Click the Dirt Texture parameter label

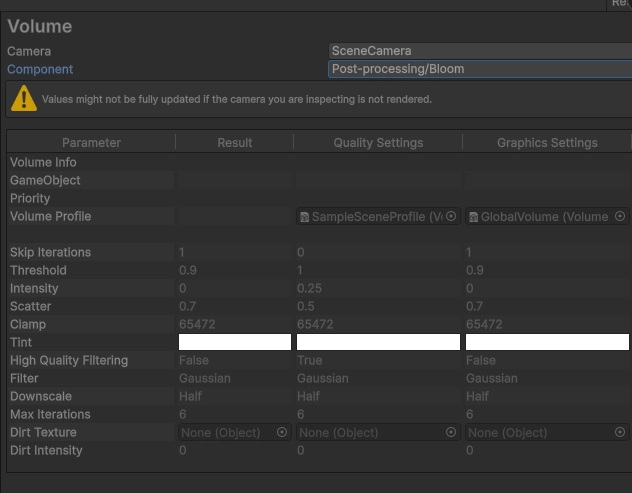43,432
